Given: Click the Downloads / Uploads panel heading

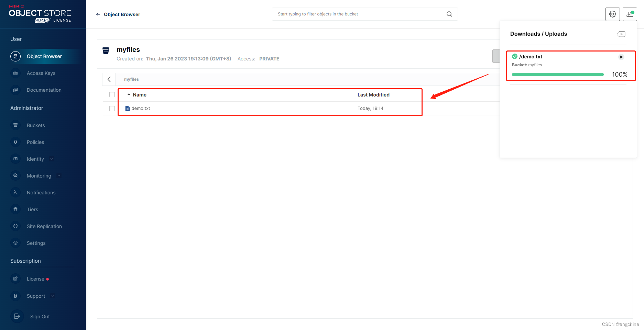Looking at the screenshot, I should click(538, 34).
